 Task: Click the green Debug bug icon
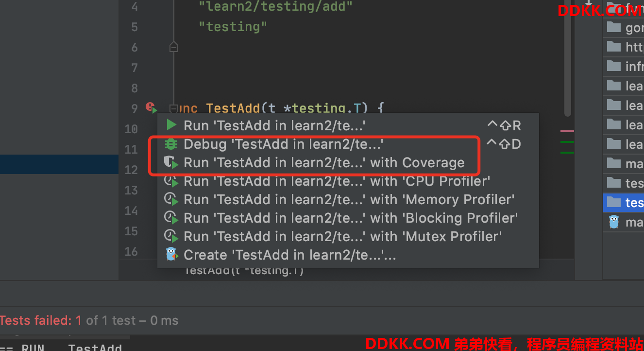click(171, 144)
